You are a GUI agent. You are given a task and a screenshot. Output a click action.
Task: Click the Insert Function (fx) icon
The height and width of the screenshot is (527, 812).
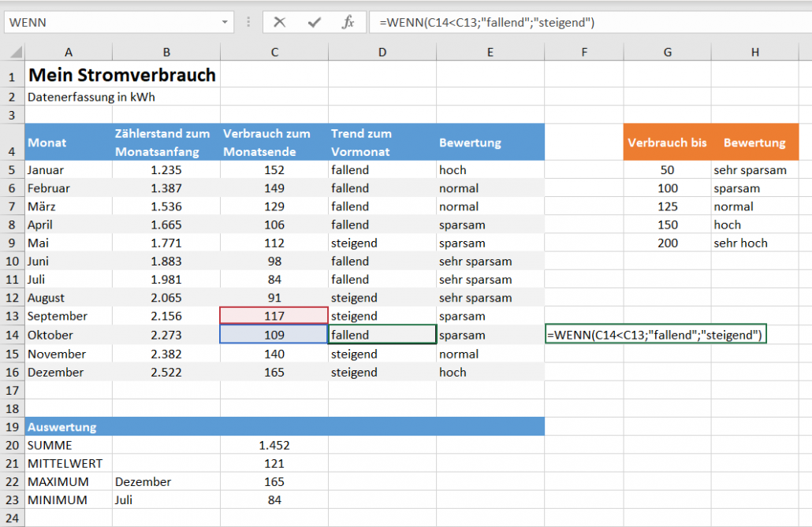pos(348,22)
